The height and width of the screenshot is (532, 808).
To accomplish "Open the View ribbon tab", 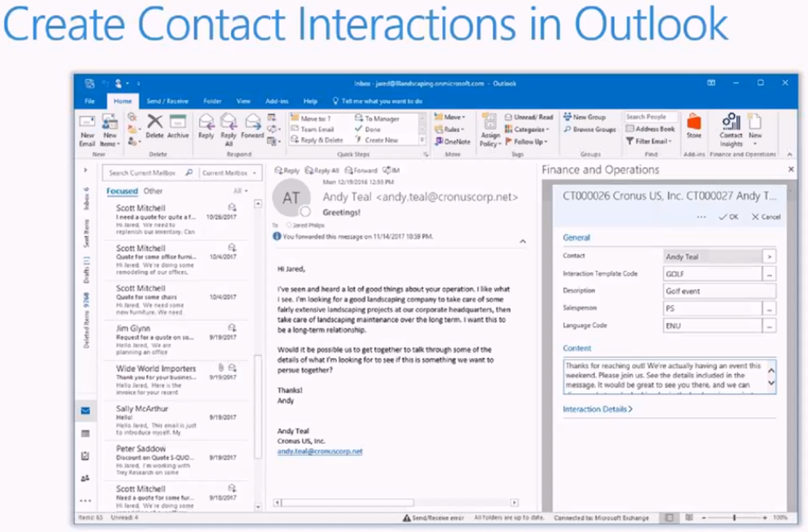I will (x=243, y=102).
